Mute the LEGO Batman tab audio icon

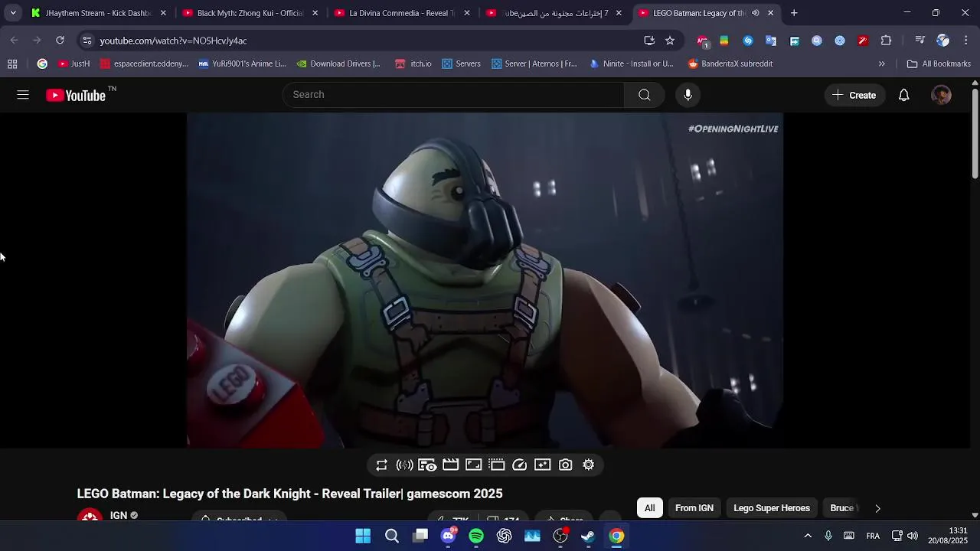(756, 13)
